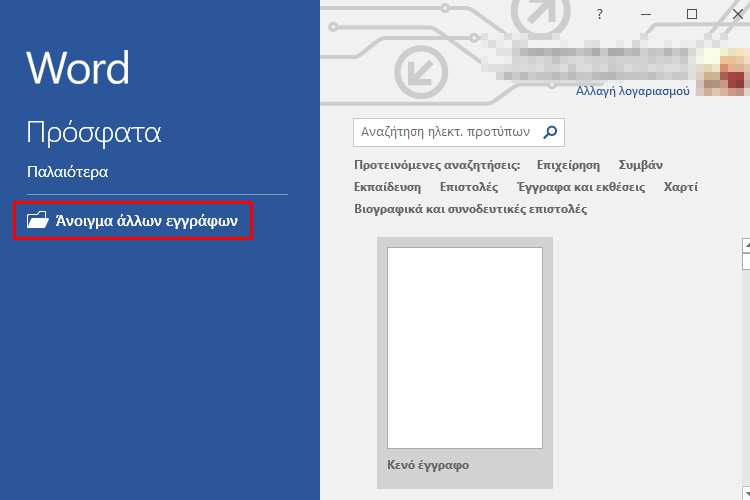Select the Επιχείρηση suggested search
This screenshot has height=500, width=750.
click(568, 165)
